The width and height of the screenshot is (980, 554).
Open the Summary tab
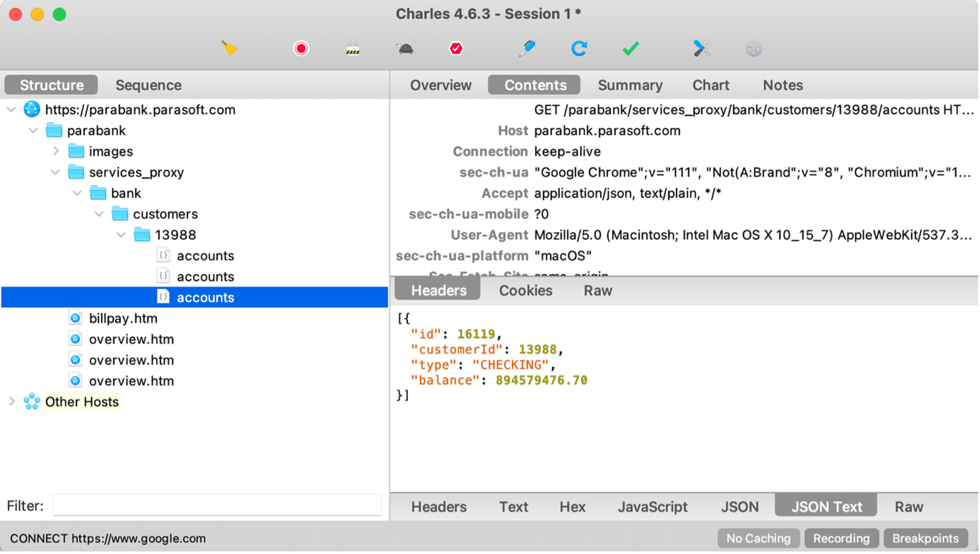630,85
